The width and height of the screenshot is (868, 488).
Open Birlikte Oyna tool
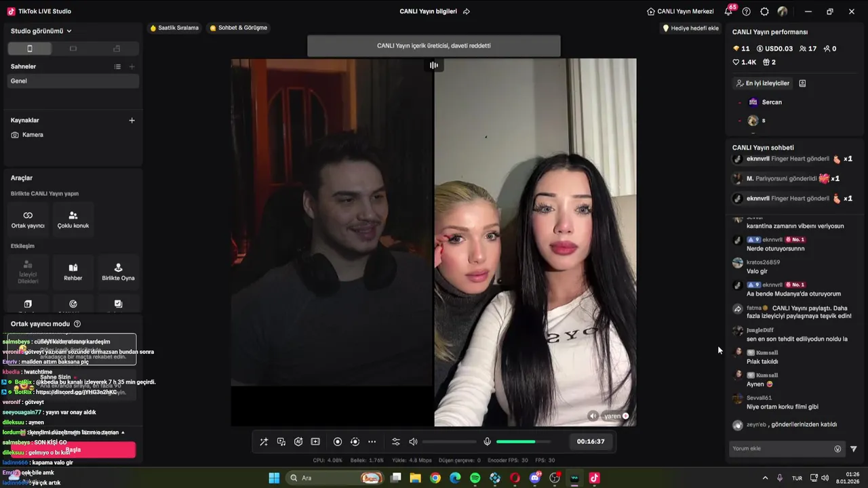[x=118, y=272]
